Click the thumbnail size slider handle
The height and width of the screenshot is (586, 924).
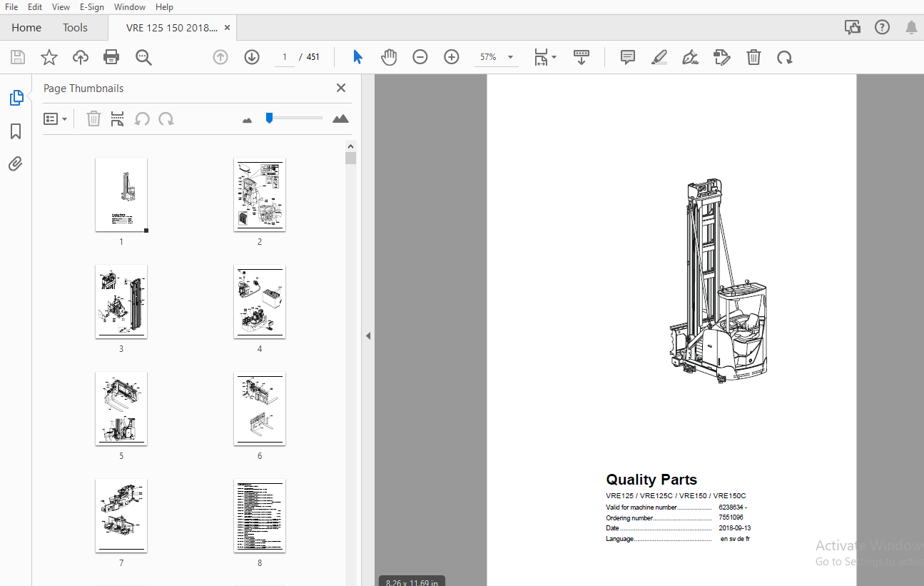(x=269, y=118)
